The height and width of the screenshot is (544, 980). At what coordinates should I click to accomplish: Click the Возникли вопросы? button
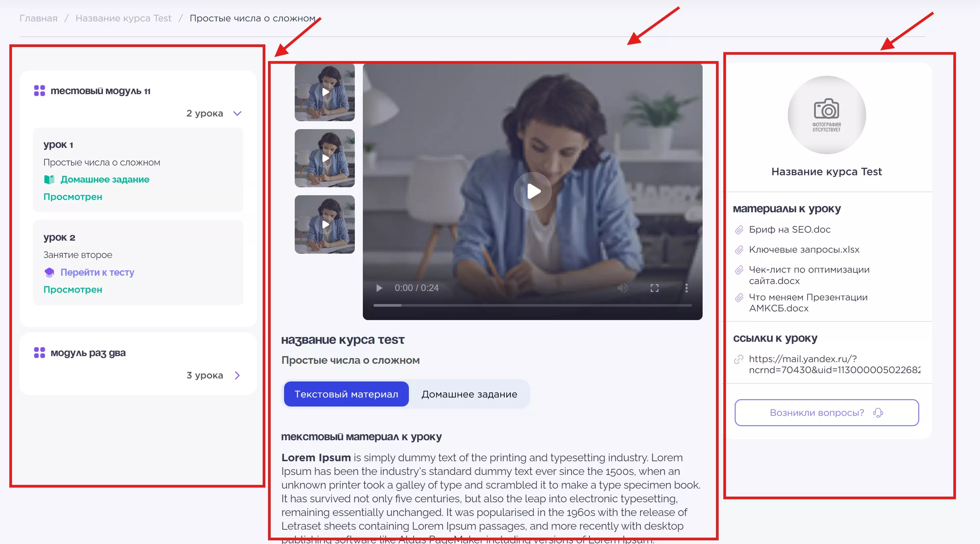point(826,413)
